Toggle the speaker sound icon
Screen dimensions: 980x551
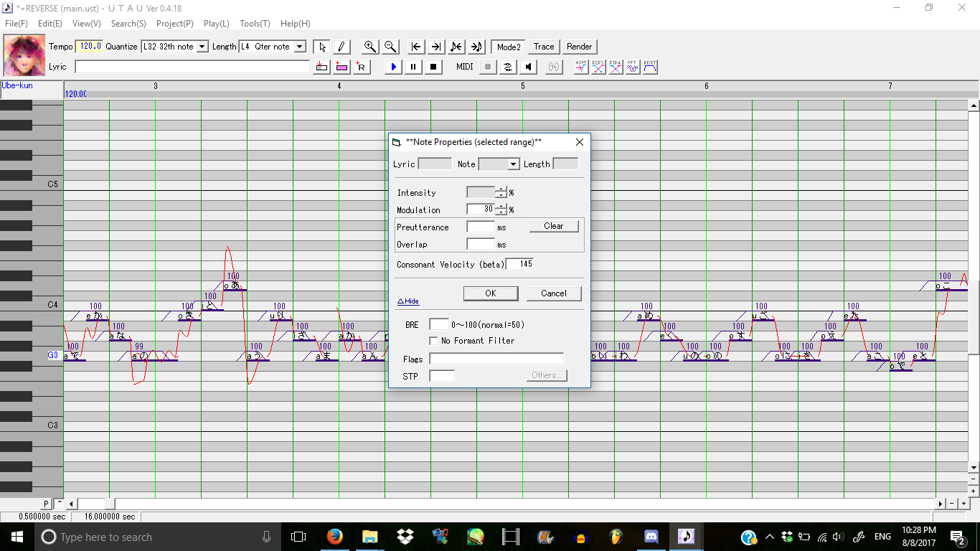click(x=528, y=67)
